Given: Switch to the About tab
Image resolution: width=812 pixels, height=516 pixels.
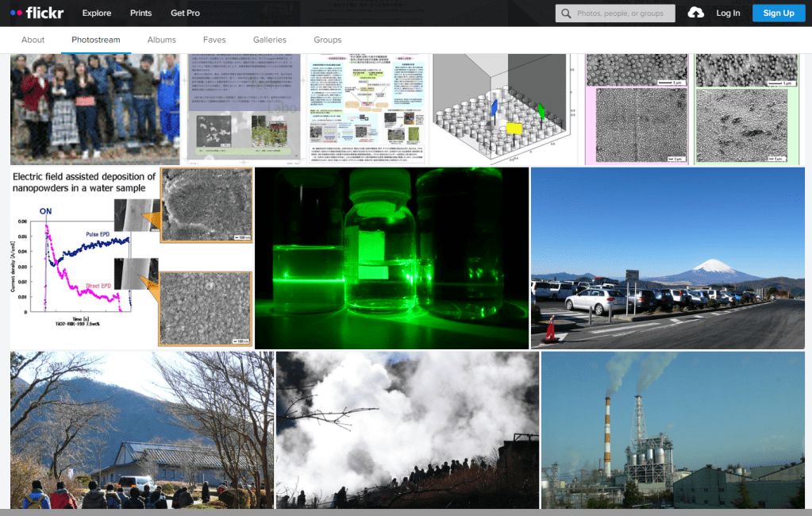Looking at the screenshot, I should point(33,39).
